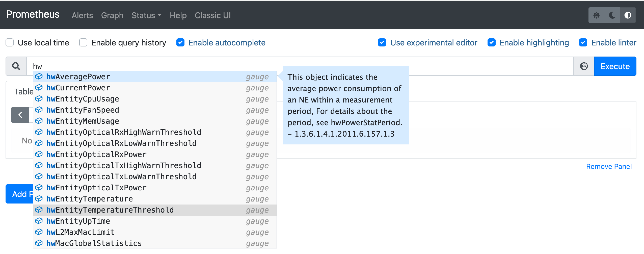Select the auto contrast theme icon
The image size is (644, 254).
point(628,15)
